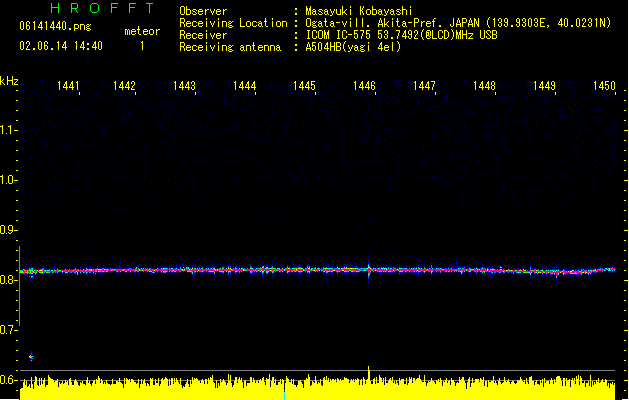Click the 1.0 kHz axis label

[x=10, y=180]
